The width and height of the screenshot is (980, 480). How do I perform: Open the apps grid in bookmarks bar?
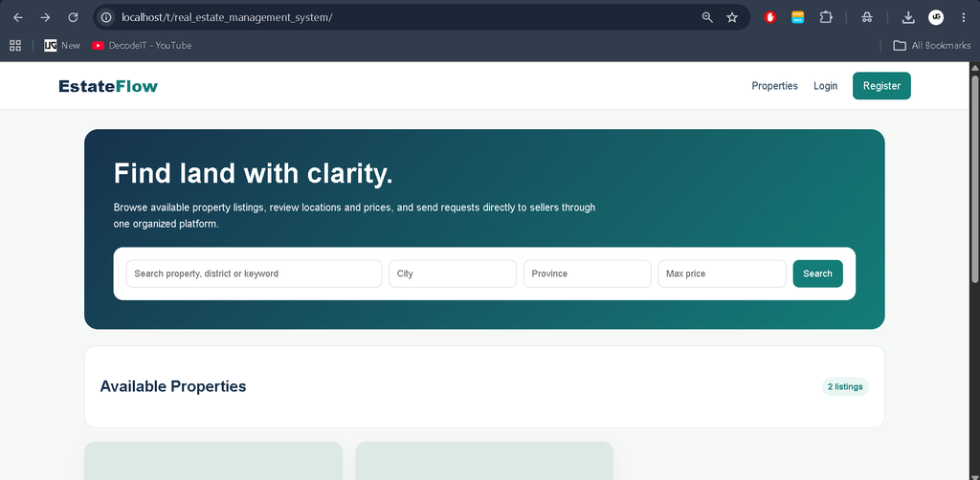[15, 45]
